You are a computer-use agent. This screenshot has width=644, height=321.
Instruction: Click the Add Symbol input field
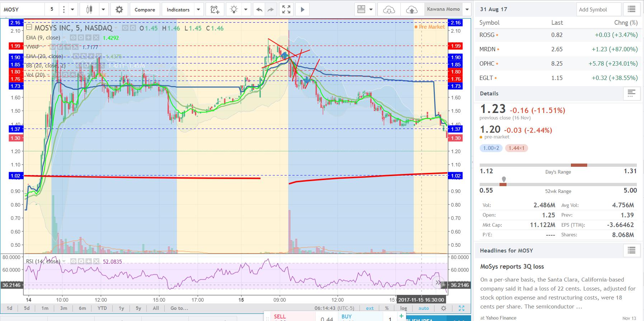(598, 10)
